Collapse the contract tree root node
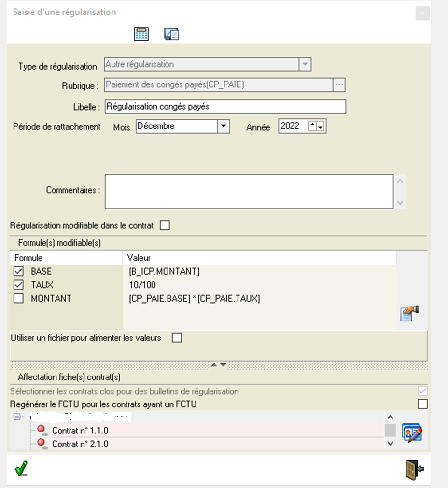 18,417
